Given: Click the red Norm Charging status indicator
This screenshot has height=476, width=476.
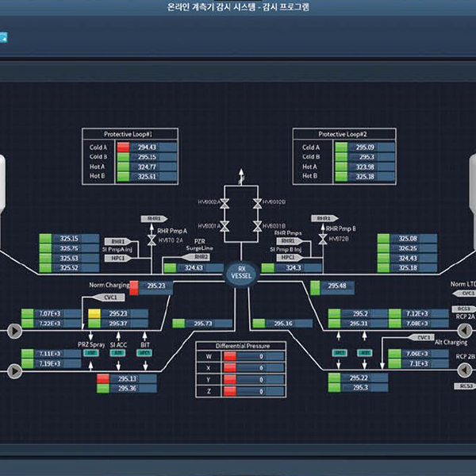Looking at the screenshot, I should [x=134, y=286].
